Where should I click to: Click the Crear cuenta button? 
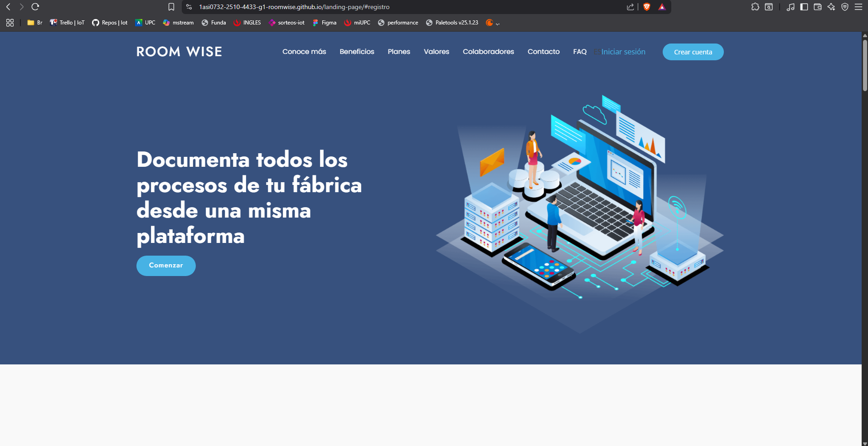(693, 52)
